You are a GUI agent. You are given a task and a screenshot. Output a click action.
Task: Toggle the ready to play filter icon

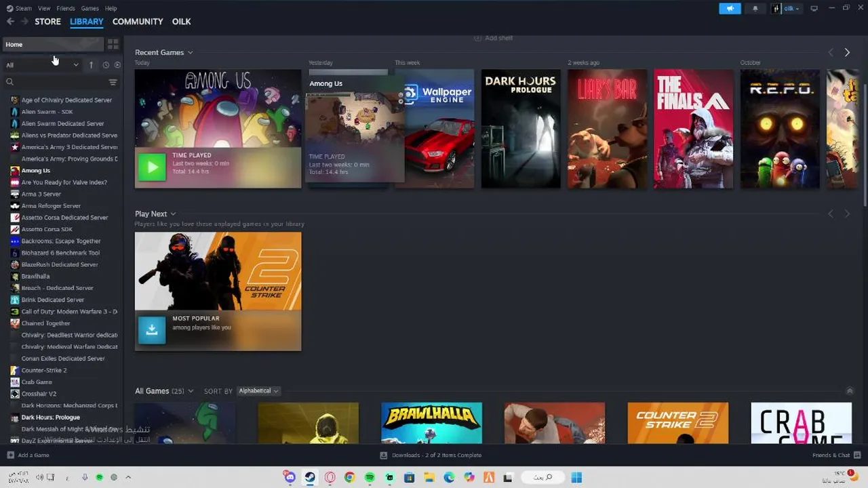pos(117,65)
